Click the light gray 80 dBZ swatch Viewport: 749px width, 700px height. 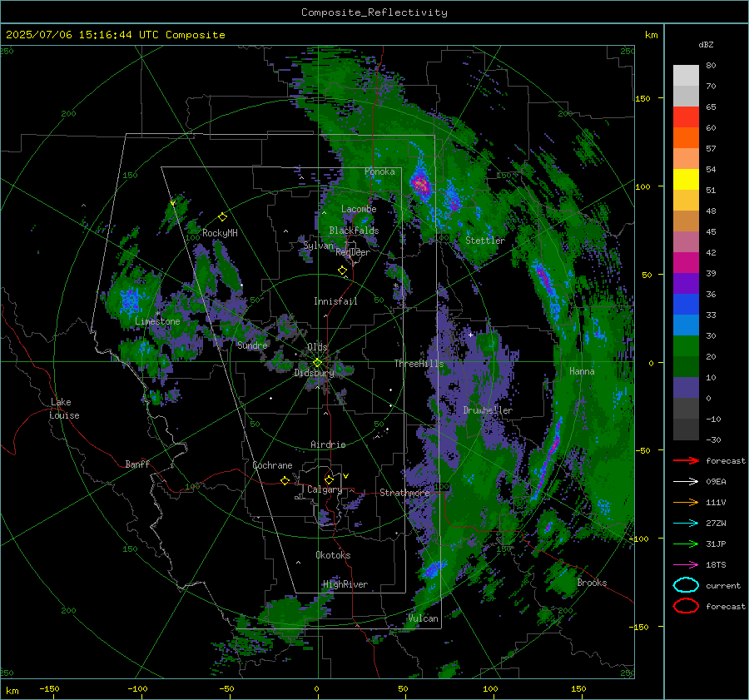686,75
